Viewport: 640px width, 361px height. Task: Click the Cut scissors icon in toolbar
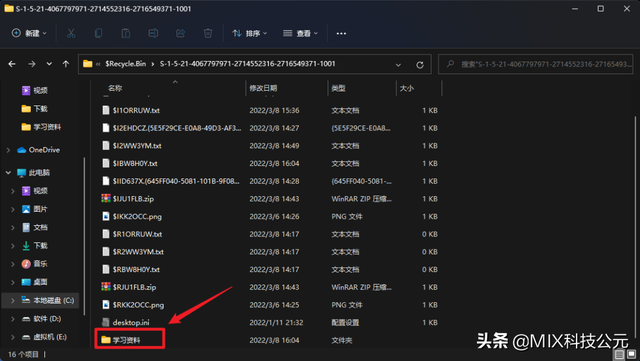click(x=71, y=33)
